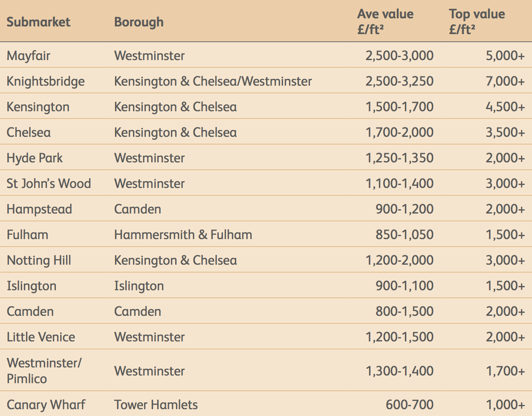532x416 pixels.
Task: Select the Little Venice submarket cell
Action: click(x=41, y=337)
